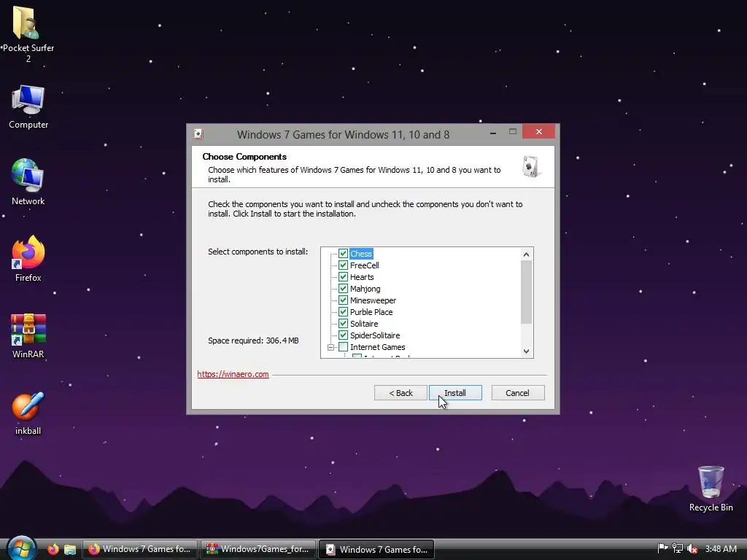747x560 pixels.
Task: Select the WinRAR desktop shortcut
Action: pos(28,335)
